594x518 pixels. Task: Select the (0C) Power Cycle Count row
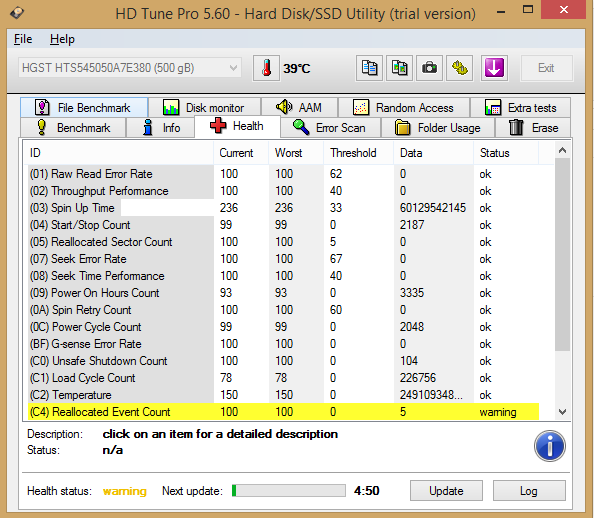pyautogui.click(x=283, y=327)
